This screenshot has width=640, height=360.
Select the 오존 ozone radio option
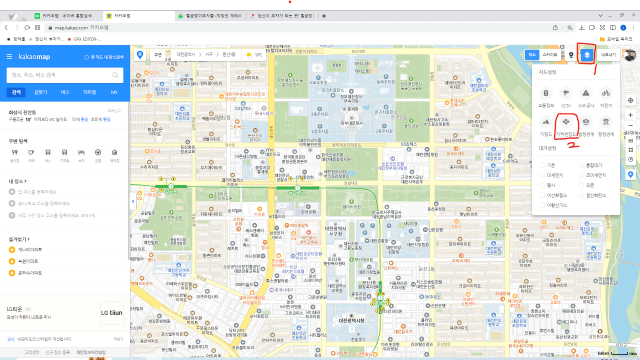581,185
